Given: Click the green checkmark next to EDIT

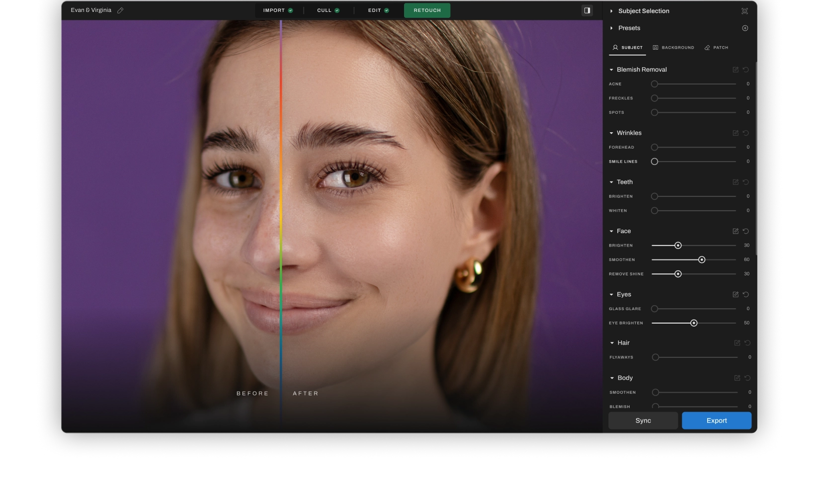Looking at the screenshot, I should coord(388,10).
